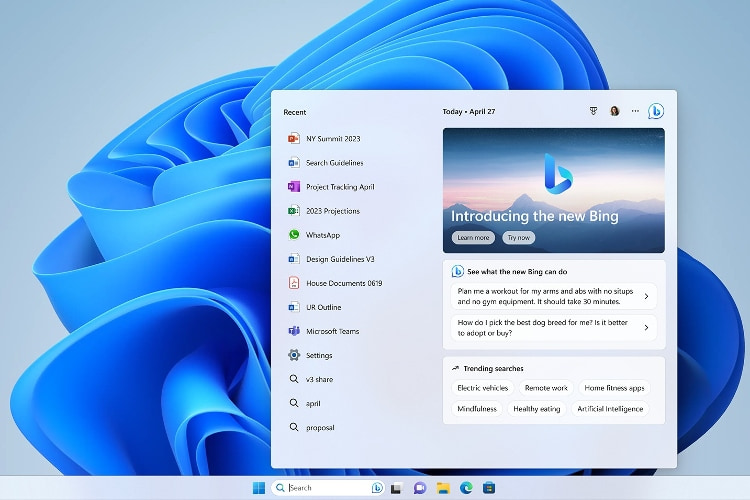Open the Chat app on the taskbar

[x=419, y=488]
